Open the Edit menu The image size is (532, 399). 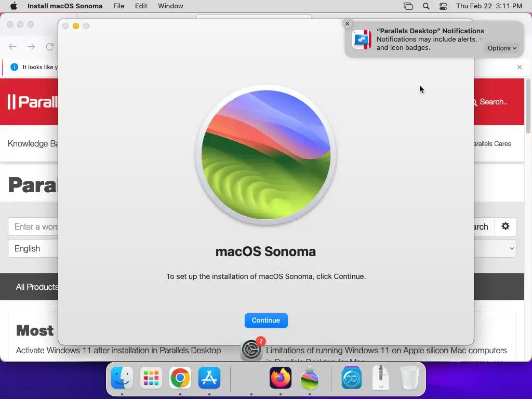[141, 6]
